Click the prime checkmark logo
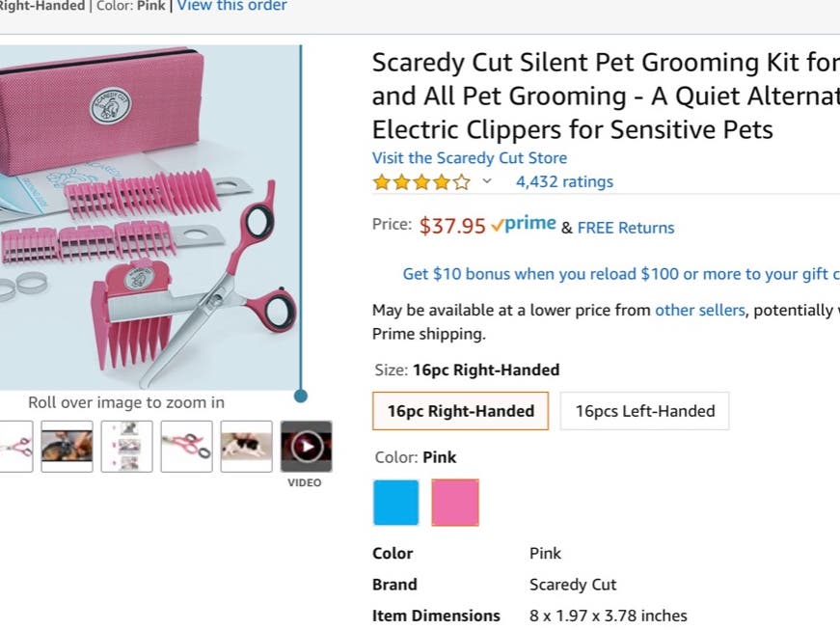Screen dimensions: 840x630 tap(524, 224)
